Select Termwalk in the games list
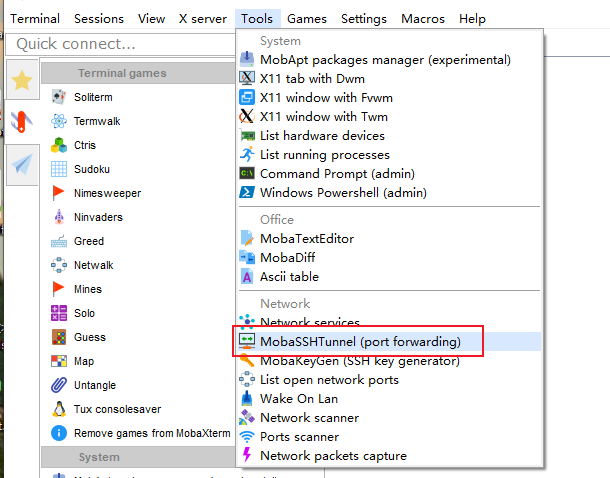The width and height of the screenshot is (610, 478). coord(97,121)
